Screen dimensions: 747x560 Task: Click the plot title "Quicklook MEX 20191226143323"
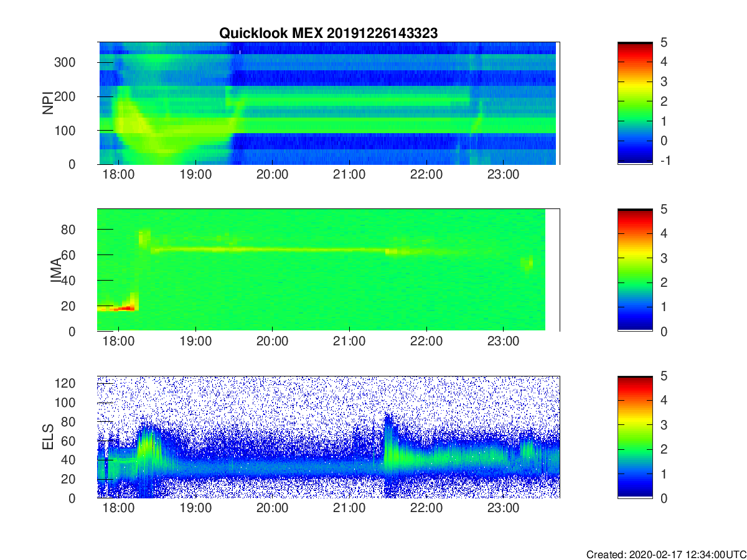click(x=328, y=33)
